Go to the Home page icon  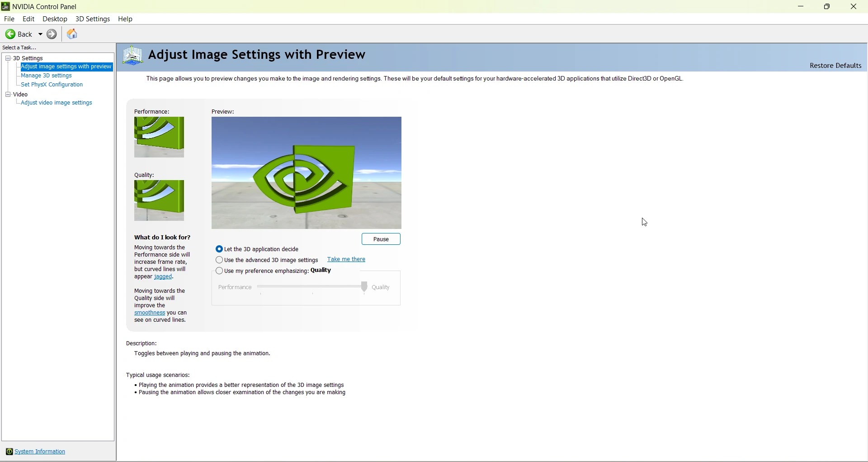[72, 34]
